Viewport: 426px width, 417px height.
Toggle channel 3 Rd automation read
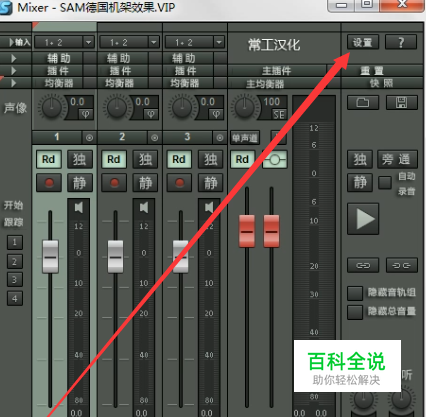179,160
